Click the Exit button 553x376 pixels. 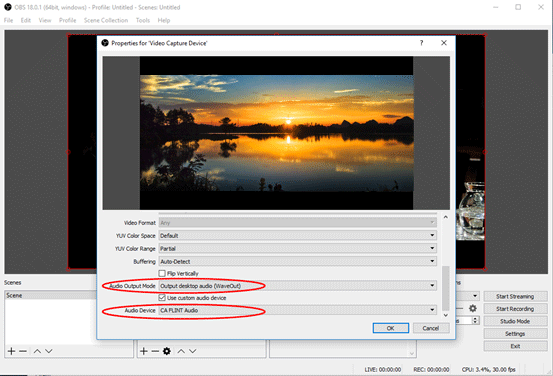[x=515, y=346]
